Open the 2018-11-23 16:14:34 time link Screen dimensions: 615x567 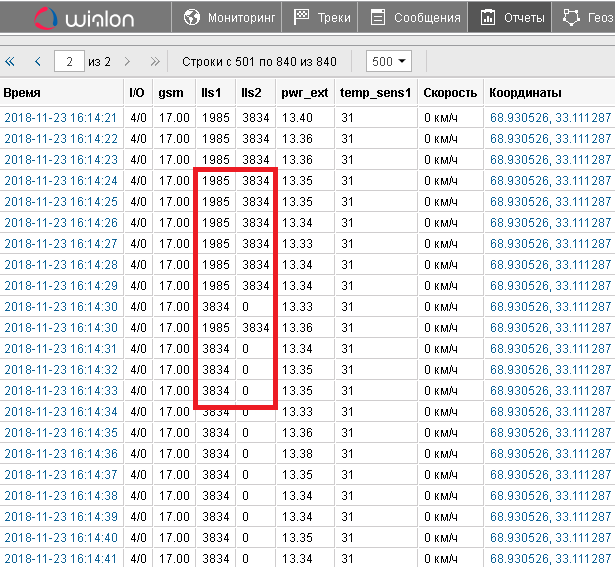(61, 412)
